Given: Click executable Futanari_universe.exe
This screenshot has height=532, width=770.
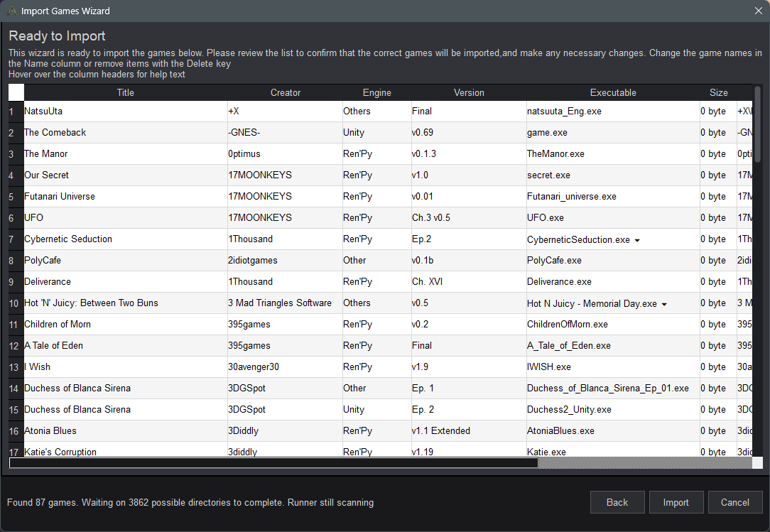Looking at the screenshot, I should coord(613,197).
